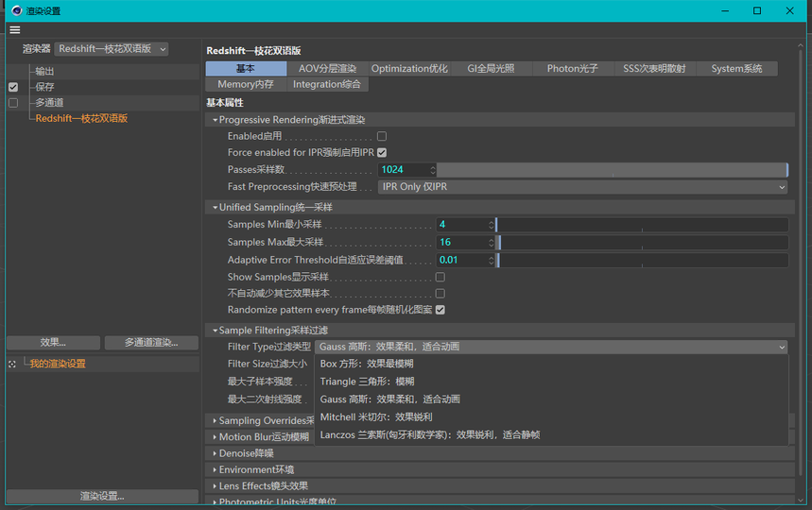Click the 效果... button
The height and width of the screenshot is (510, 812).
(53, 343)
